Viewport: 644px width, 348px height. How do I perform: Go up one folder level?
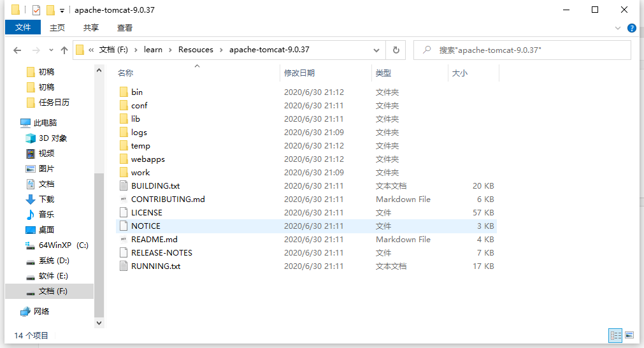click(64, 50)
